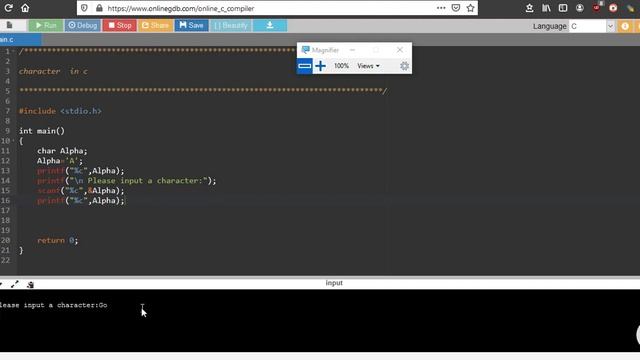Open the red uBlock extension icon
The image size is (640, 360).
[597, 7]
